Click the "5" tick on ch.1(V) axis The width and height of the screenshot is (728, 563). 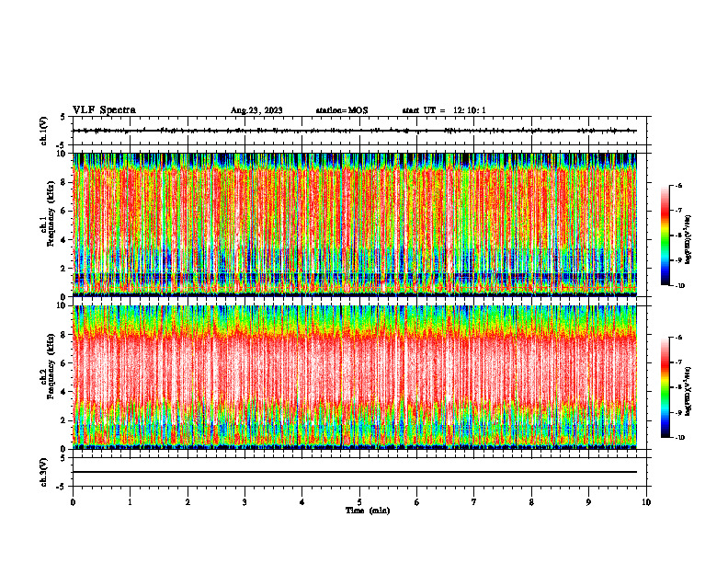[x=63, y=117]
